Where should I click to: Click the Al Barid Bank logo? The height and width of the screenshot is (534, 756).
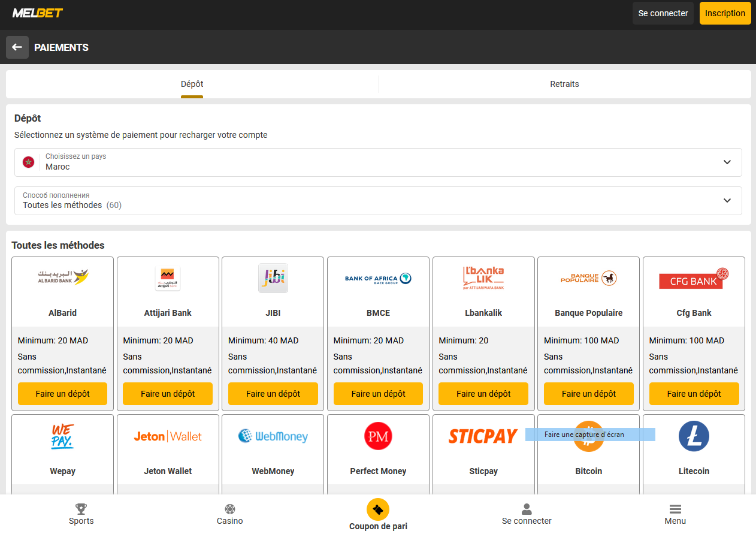pos(63,277)
